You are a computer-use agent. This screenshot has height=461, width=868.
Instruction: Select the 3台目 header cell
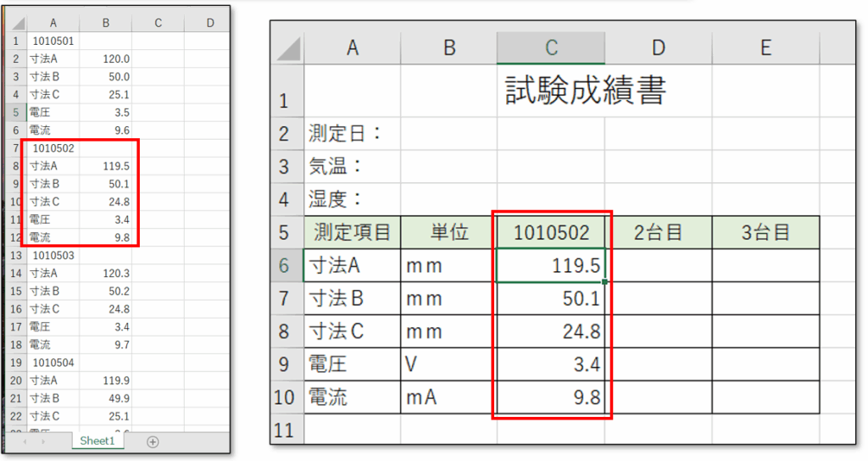point(765,232)
